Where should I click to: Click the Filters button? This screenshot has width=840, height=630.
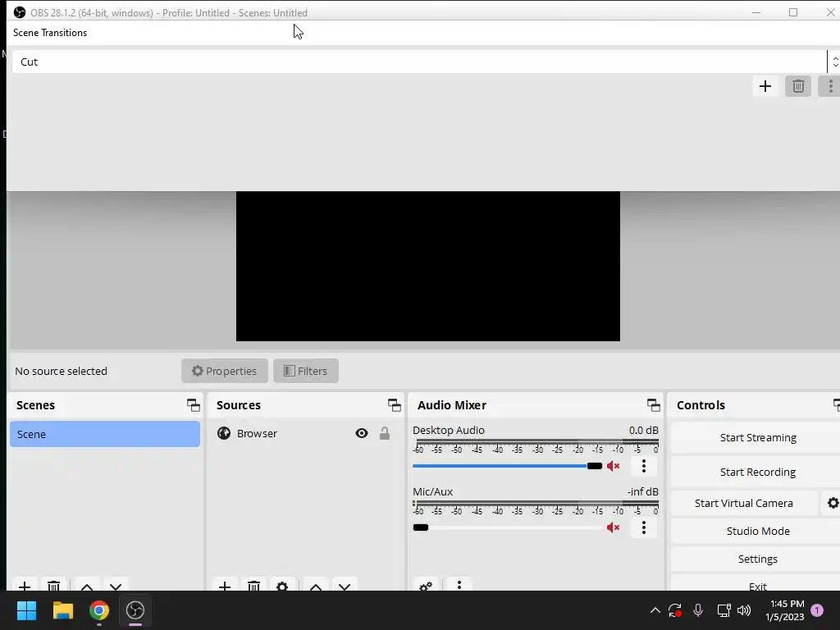coord(306,371)
